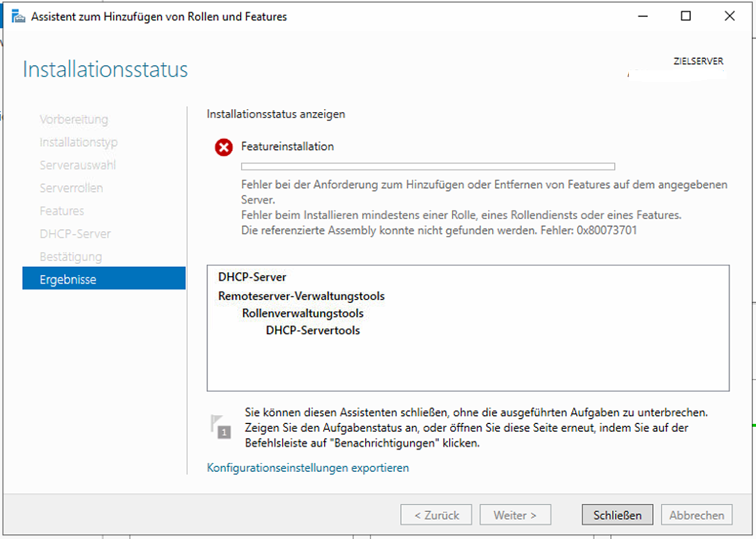
Task: Open Konfigurationseinstellungen exportieren link
Action: tap(308, 468)
